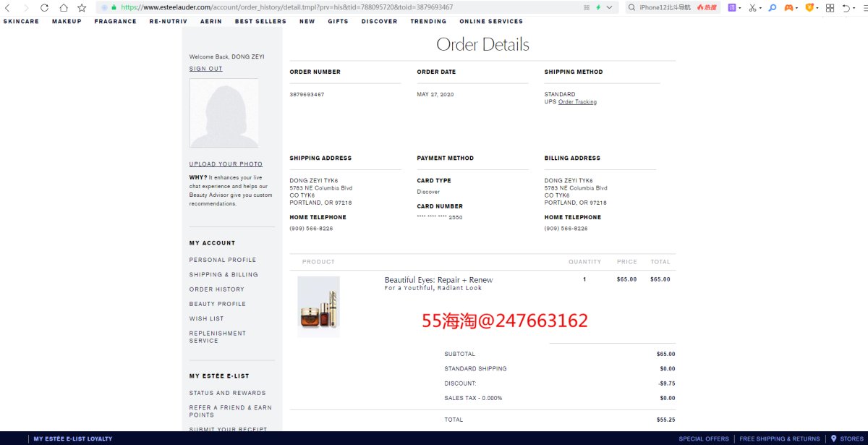The height and width of the screenshot is (445, 868).
Task: Go to ORDER HISTORY in My Account
Action: click(x=216, y=289)
